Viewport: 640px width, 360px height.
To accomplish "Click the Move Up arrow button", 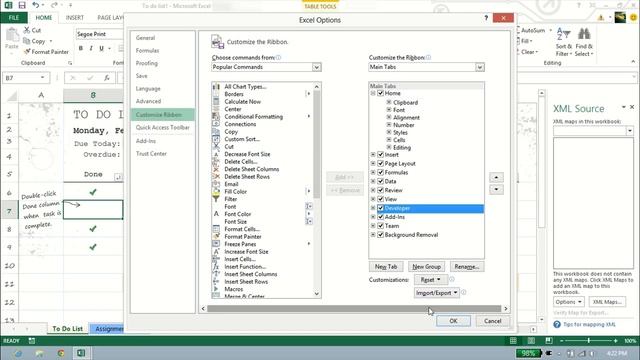I will [x=496, y=177].
